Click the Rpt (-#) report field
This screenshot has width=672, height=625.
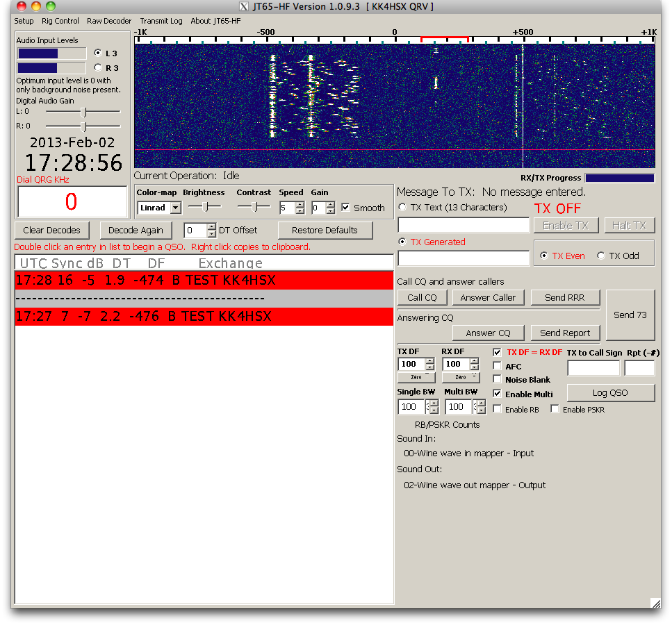[639, 368]
